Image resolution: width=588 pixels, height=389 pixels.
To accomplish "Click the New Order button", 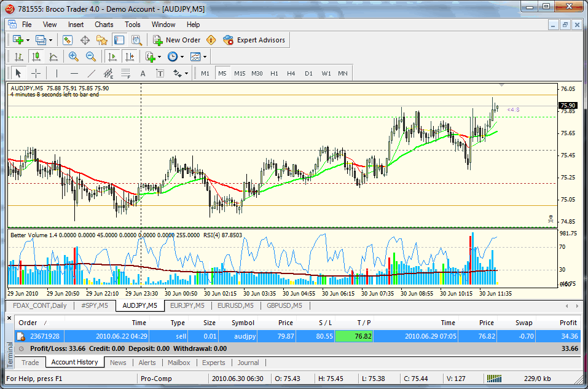I will pyautogui.click(x=177, y=40).
